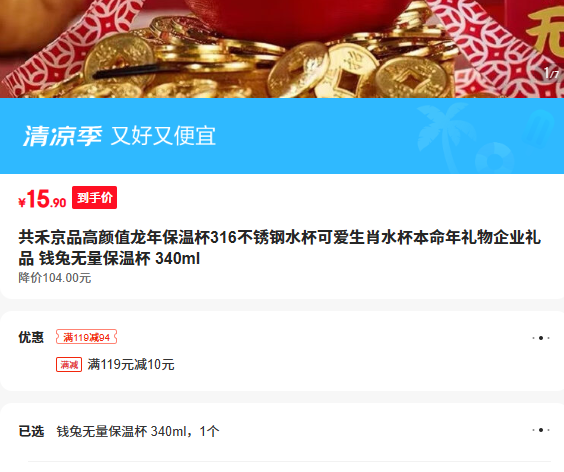Click the 满119元减10元 promotion text

click(x=131, y=364)
